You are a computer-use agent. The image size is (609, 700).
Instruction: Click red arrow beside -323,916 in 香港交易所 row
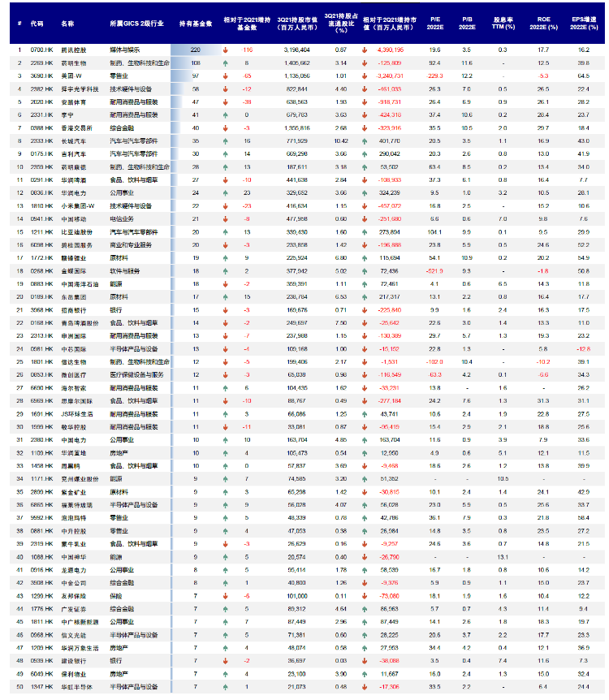click(365, 128)
